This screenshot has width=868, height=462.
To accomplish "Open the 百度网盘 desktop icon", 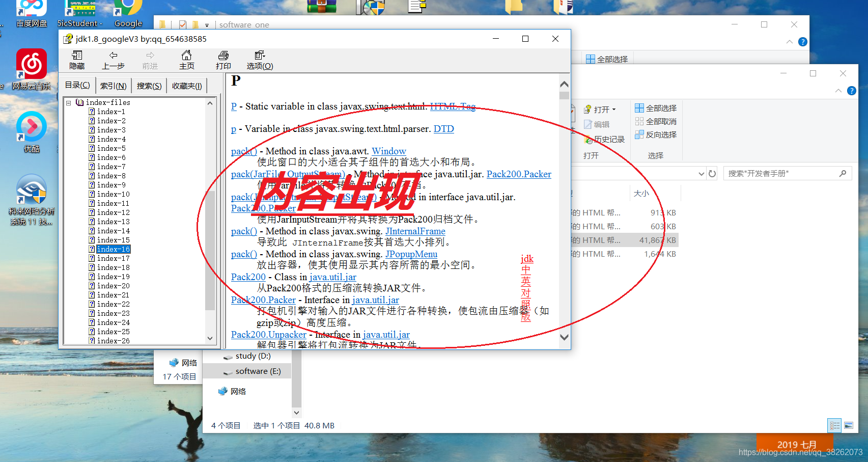I will (x=32, y=14).
